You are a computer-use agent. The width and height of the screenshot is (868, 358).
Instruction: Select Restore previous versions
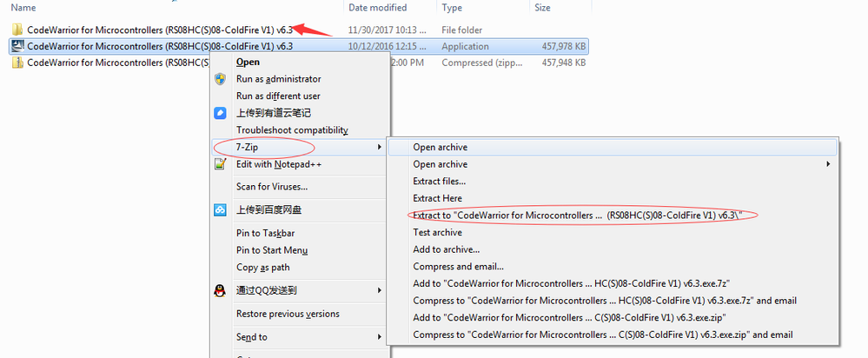click(288, 314)
